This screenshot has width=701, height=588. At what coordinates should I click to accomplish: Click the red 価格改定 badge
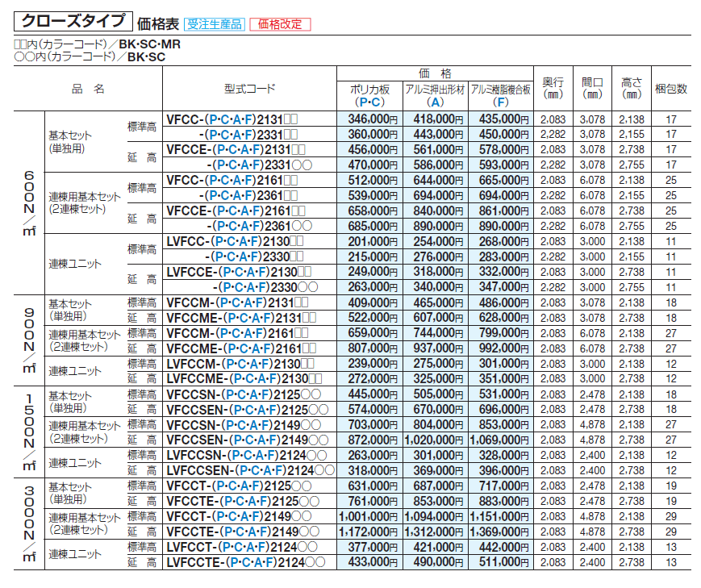point(279,24)
